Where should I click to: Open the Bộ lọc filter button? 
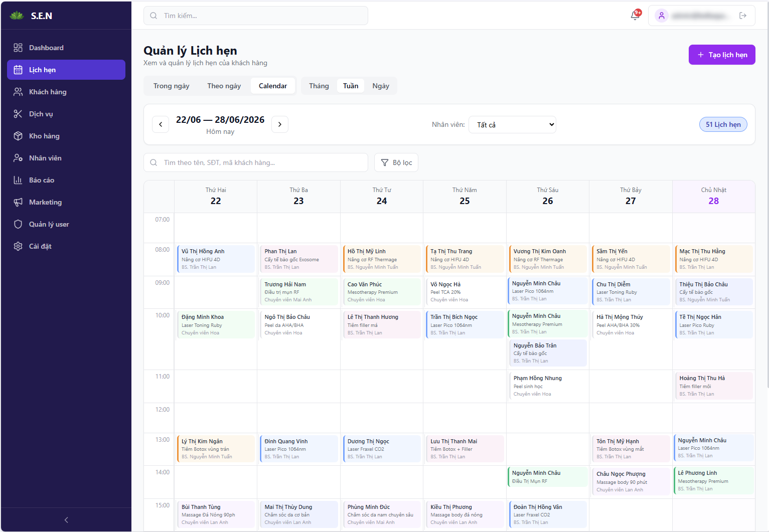(396, 162)
